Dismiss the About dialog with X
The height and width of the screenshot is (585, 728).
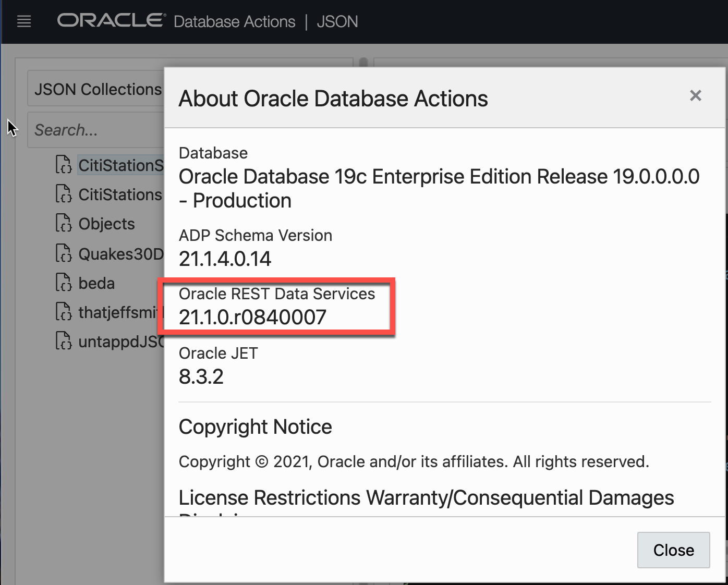point(695,95)
